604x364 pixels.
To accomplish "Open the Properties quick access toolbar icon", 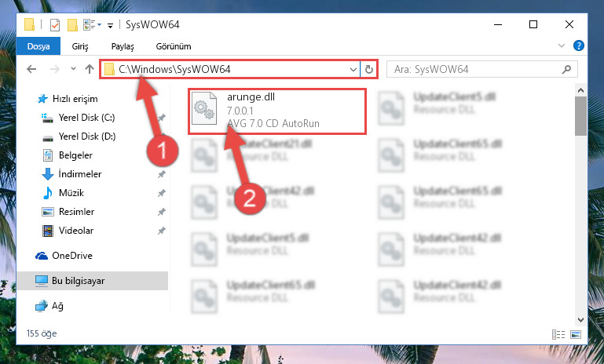I will [x=55, y=25].
